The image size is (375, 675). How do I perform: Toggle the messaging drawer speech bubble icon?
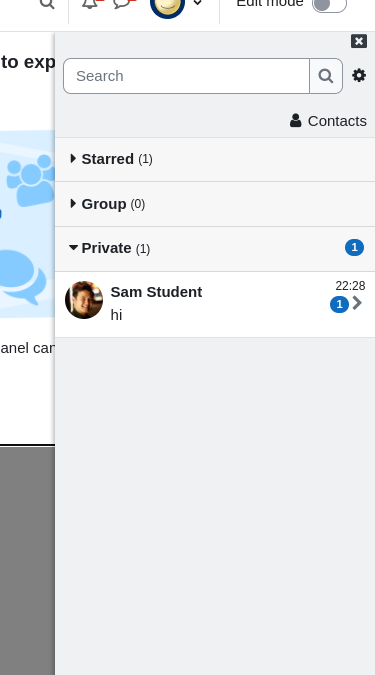click(x=121, y=3)
